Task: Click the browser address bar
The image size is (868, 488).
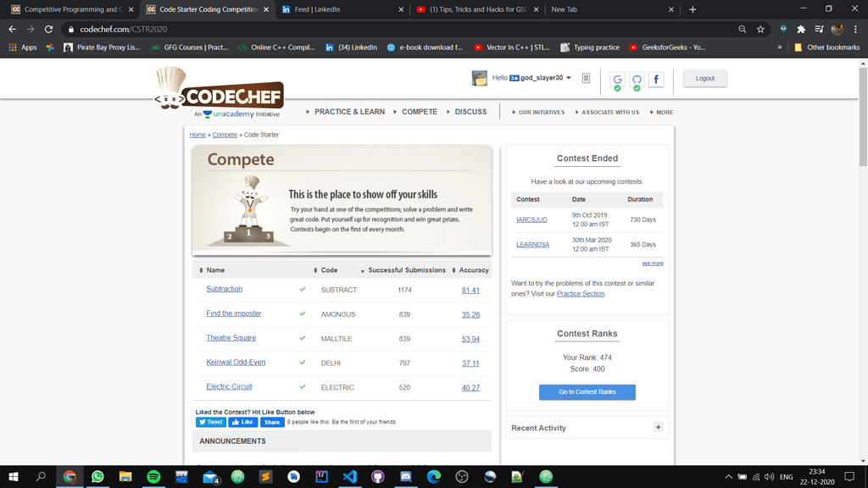Action: point(339,28)
